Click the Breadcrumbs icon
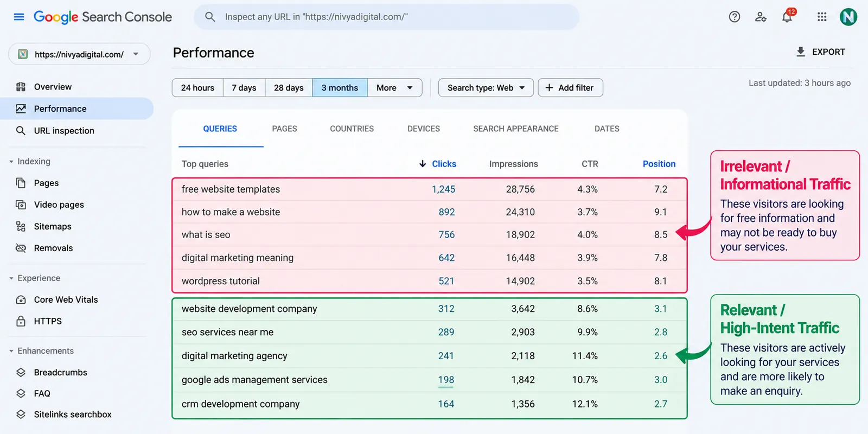868x434 pixels. (x=21, y=372)
